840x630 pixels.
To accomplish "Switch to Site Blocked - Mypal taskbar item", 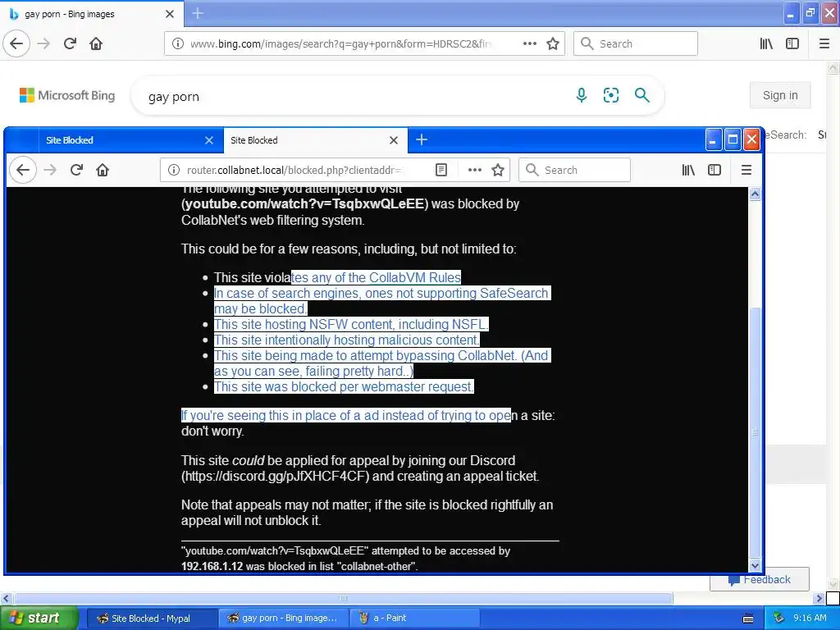I will 151,619.
